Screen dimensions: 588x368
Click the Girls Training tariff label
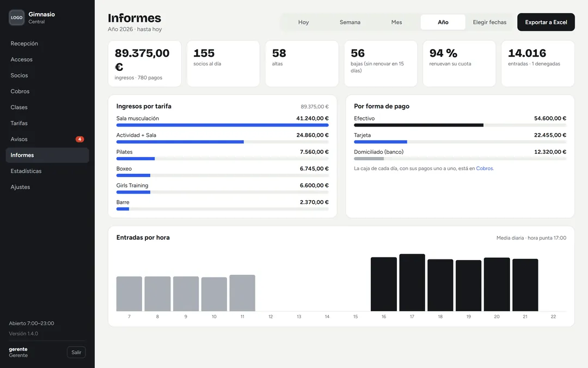tap(132, 185)
